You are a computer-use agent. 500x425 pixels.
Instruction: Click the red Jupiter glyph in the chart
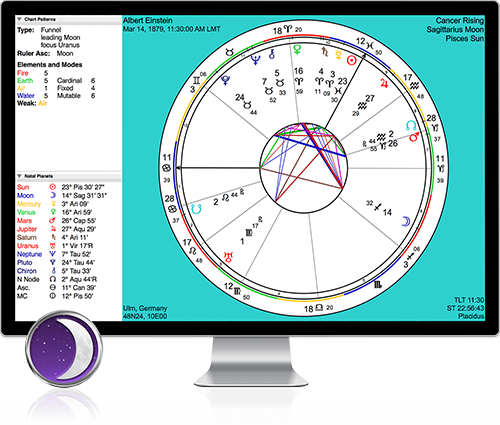tap(384, 83)
